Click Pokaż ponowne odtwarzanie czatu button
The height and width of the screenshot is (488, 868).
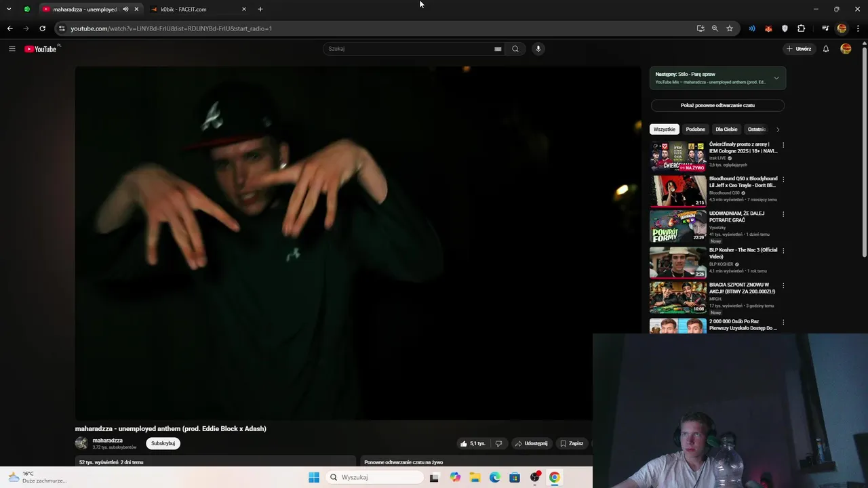[x=717, y=106]
